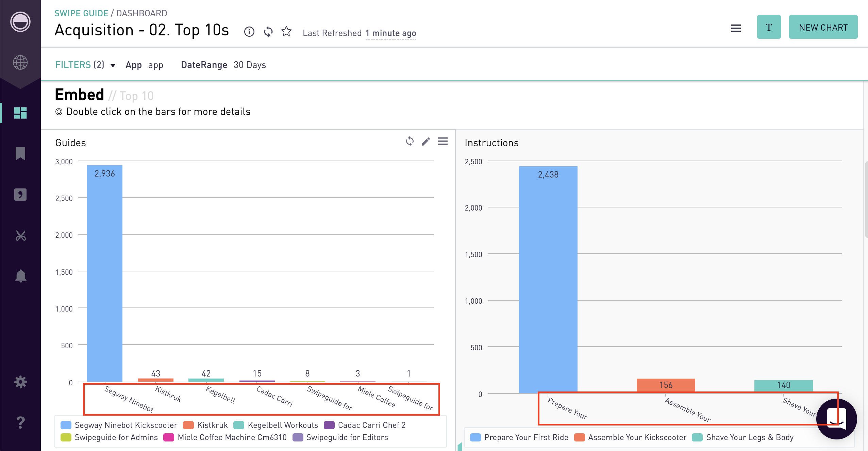Click the Segway Ninebot Kickscooter legend swatch
868x451 pixels.
(x=66, y=425)
